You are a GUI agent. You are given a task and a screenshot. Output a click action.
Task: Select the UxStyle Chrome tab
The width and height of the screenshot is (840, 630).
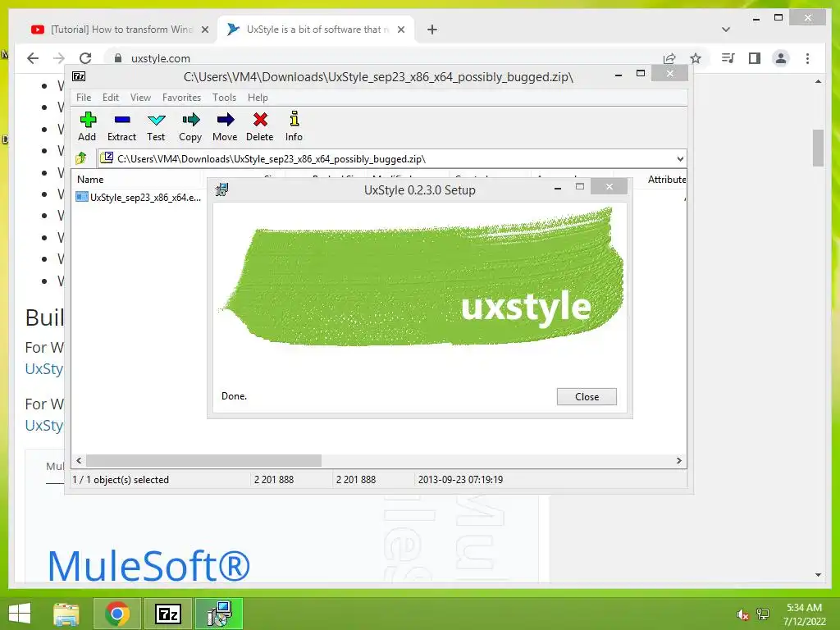[316, 30]
